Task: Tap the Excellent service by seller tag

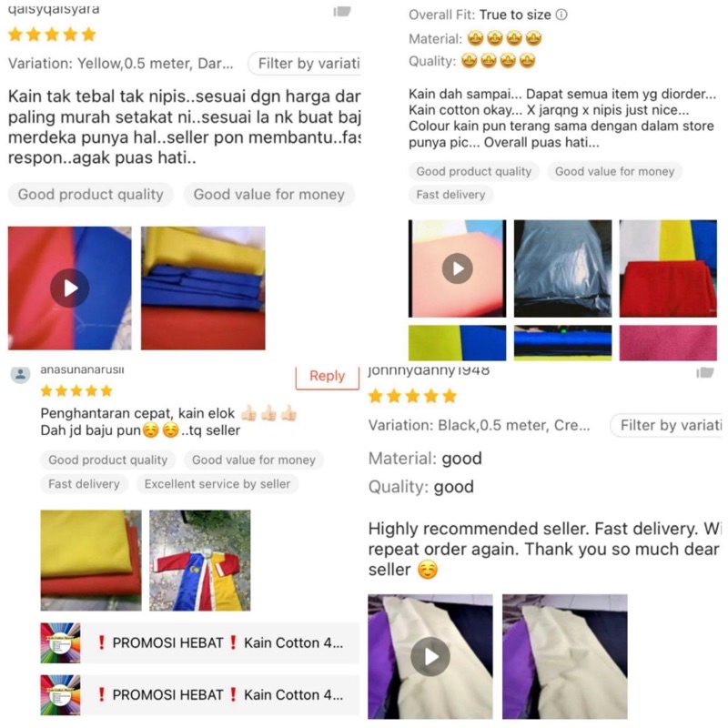Action: pyautogui.click(x=217, y=484)
